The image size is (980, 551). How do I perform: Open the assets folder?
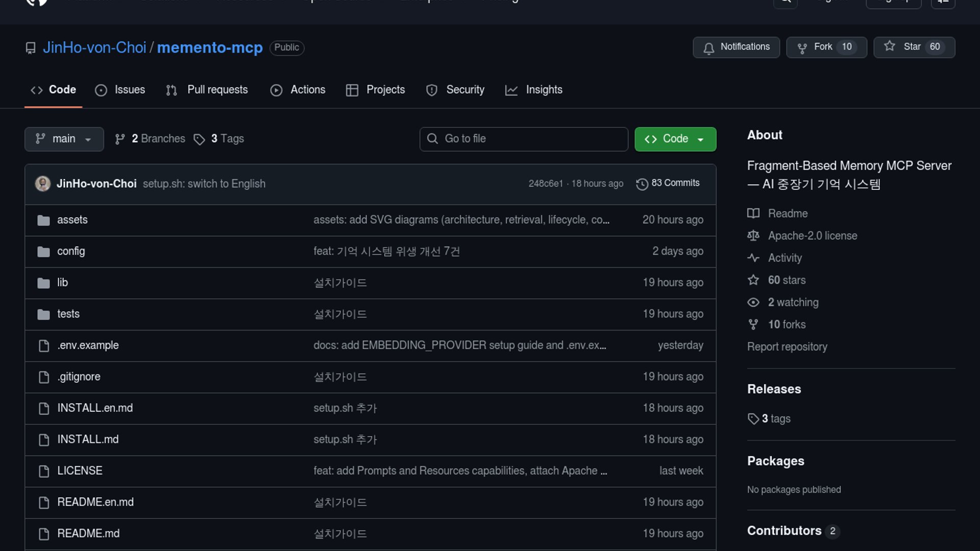tap(72, 220)
